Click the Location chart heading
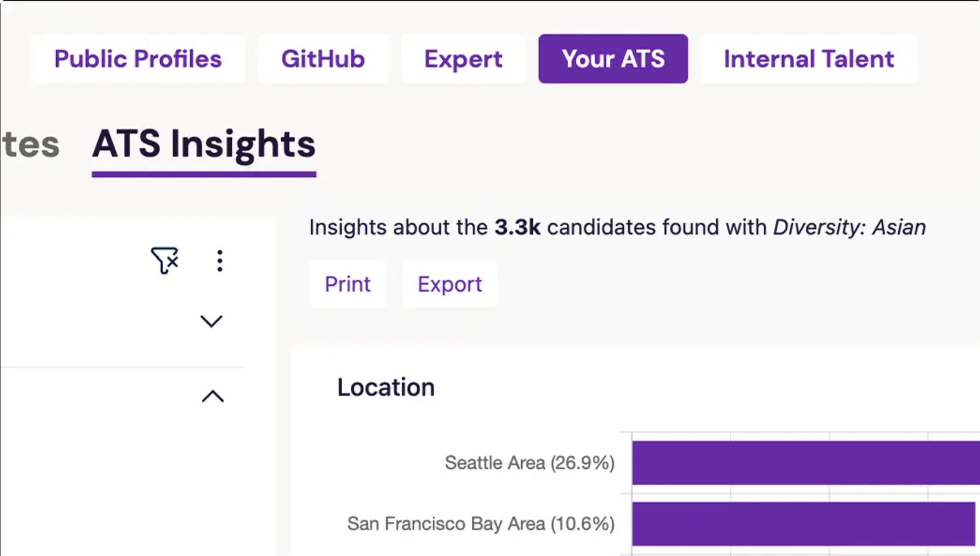Viewport: 980px width, 556px height. click(x=386, y=388)
